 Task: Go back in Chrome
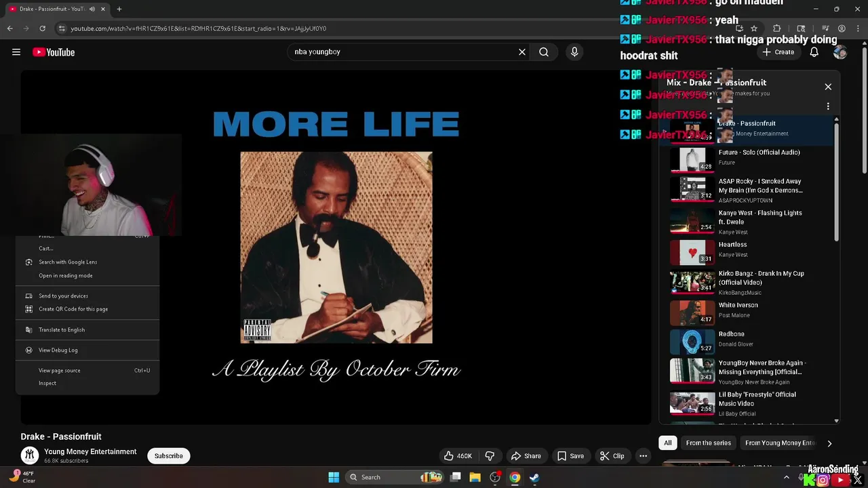[9, 28]
